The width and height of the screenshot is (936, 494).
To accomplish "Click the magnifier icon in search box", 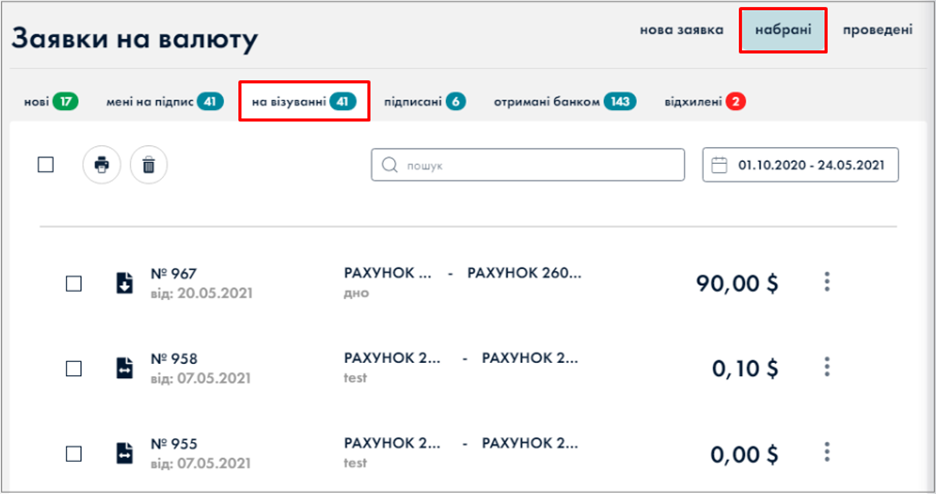I will (389, 165).
